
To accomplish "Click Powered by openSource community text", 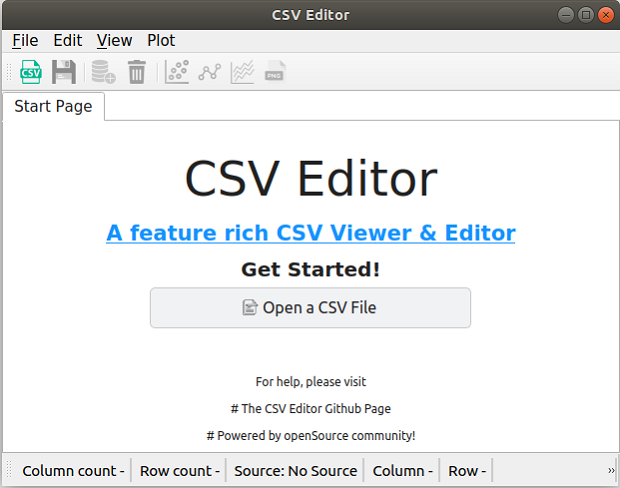I will [x=311, y=435].
